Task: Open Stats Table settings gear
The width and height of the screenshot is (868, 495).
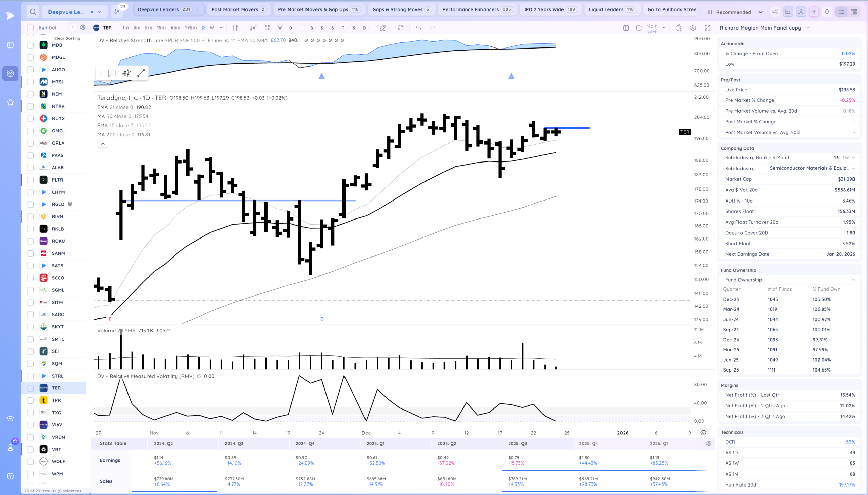Action: click(x=709, y=443)
